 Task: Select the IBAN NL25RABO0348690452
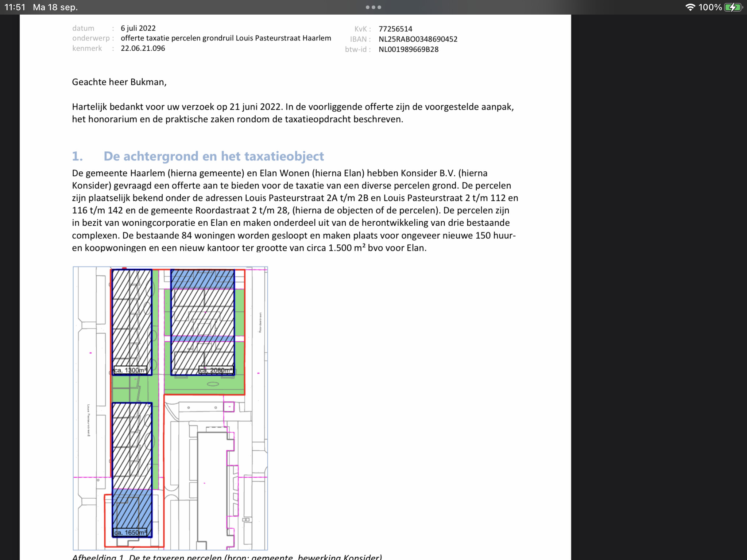tap(418, 39)
